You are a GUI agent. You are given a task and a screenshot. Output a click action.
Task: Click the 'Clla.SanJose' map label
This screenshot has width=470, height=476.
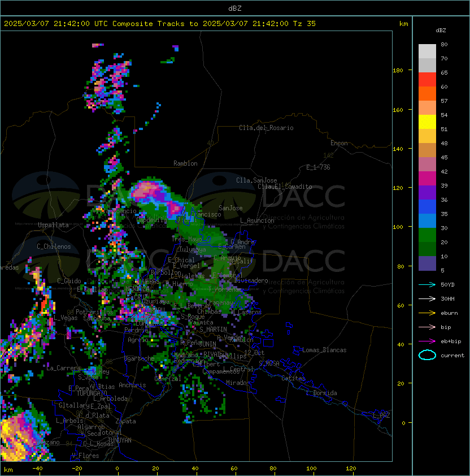click(256, 180)
